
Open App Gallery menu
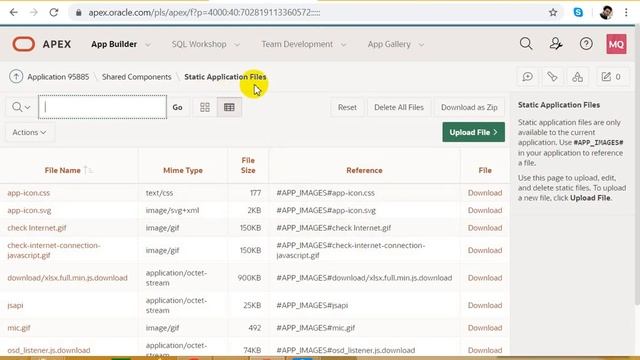coord(389,44)
